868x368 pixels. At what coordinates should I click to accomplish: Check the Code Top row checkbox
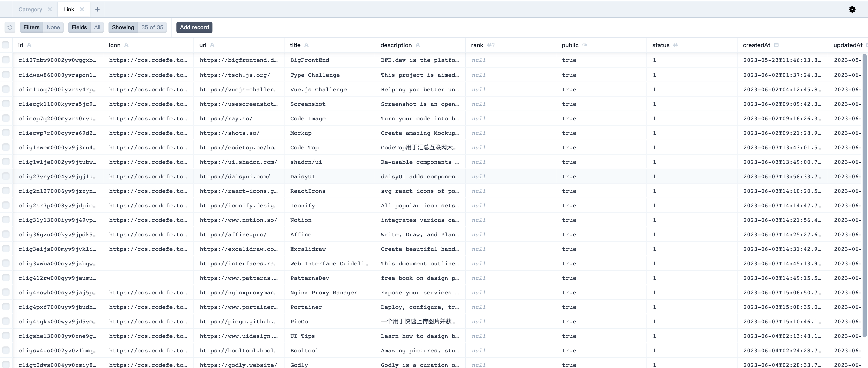coord(6,147)
